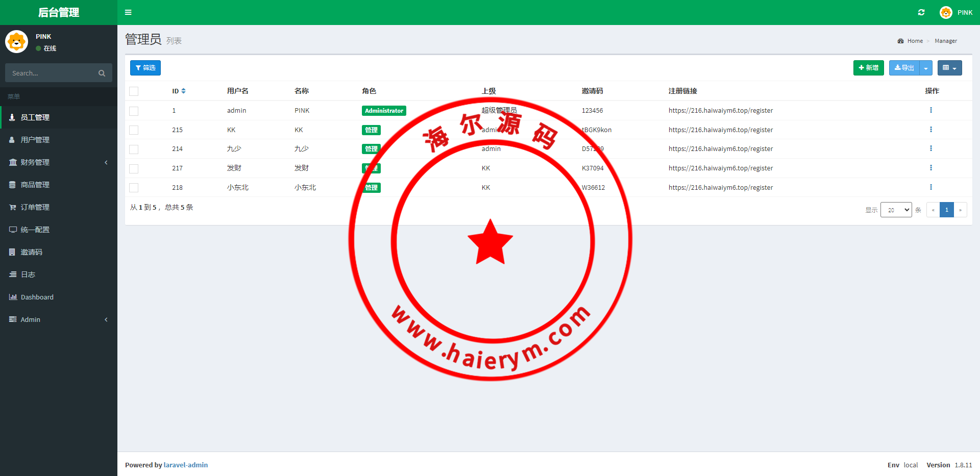Screen dimensions: 980x476
Task: Click the ID column sort icon
Action: 183,91
